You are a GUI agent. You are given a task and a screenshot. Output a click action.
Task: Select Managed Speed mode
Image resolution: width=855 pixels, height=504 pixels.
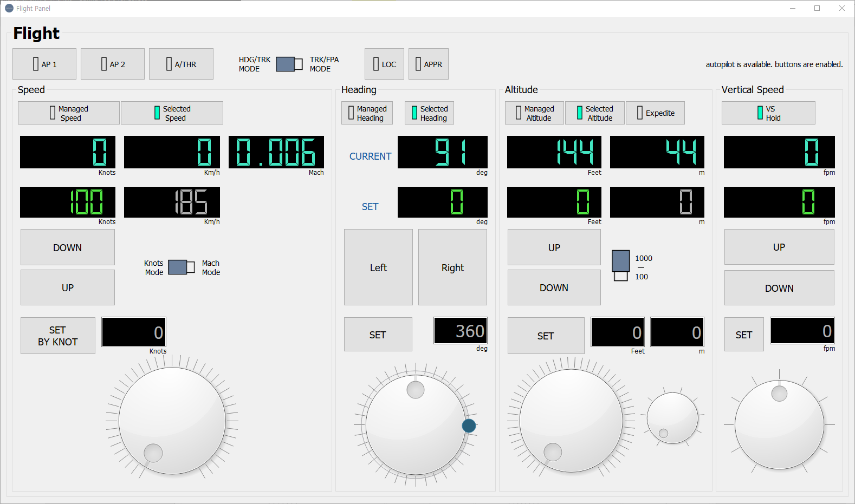[x=69, y=113]
